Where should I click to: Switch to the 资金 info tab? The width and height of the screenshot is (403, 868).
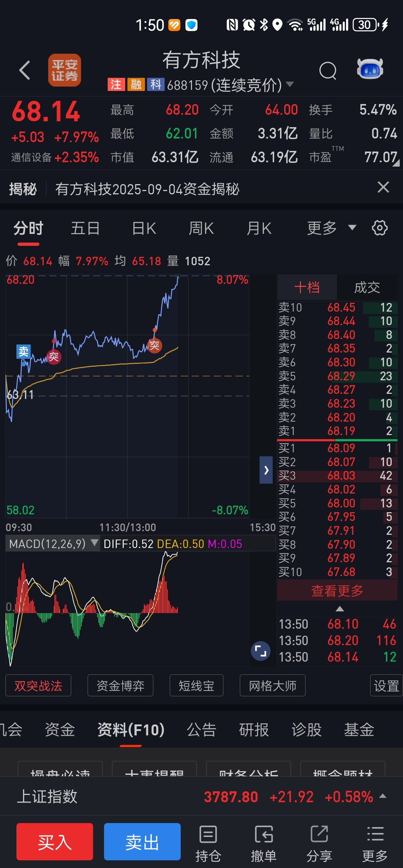[60, 730]
